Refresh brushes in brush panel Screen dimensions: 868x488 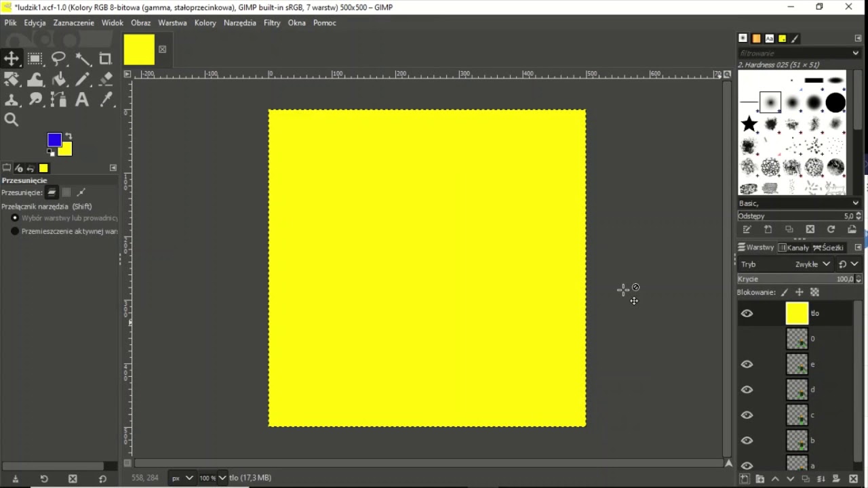coord(831,230)
